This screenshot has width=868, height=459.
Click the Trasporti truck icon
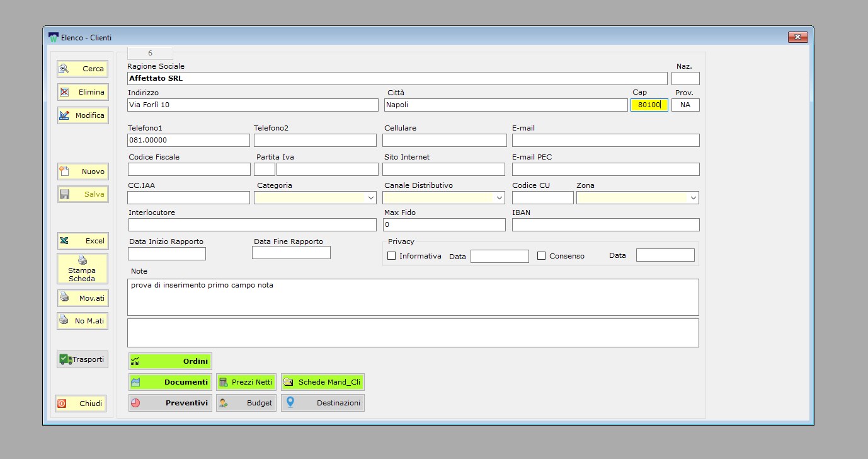click(x=66, y=359)
